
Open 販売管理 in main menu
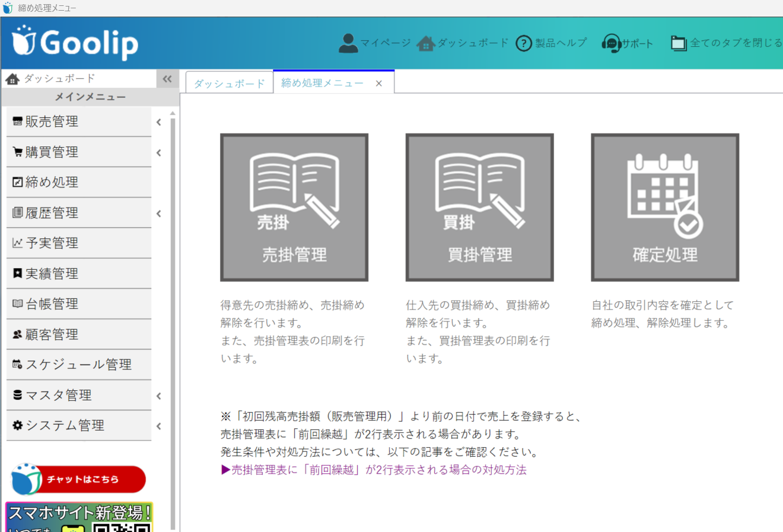click(79, 122)
